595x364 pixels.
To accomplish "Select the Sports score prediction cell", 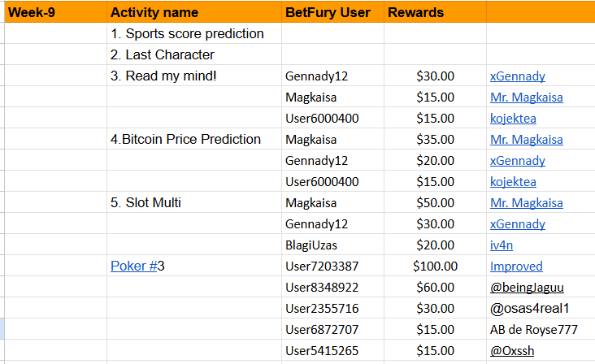I will point(194,33).
